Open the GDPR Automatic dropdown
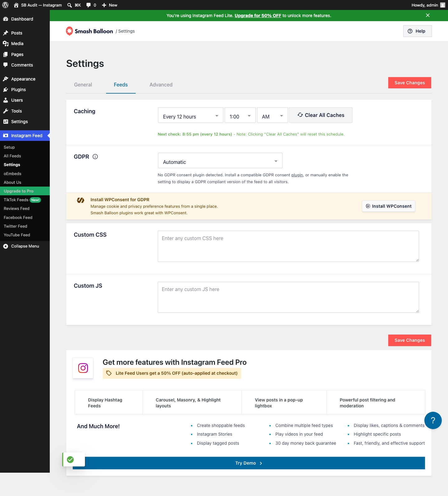448x496 pixels. point(220,161)
